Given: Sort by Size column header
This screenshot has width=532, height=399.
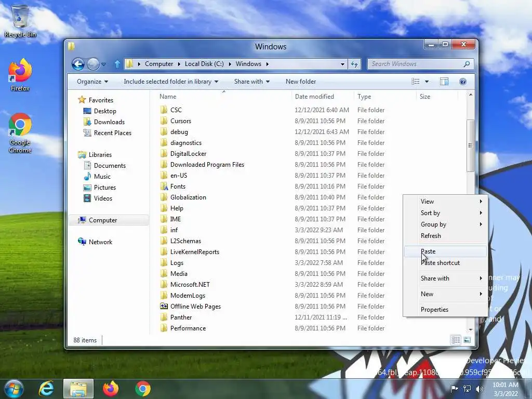Looking at the screenshot, I should 437,96.
